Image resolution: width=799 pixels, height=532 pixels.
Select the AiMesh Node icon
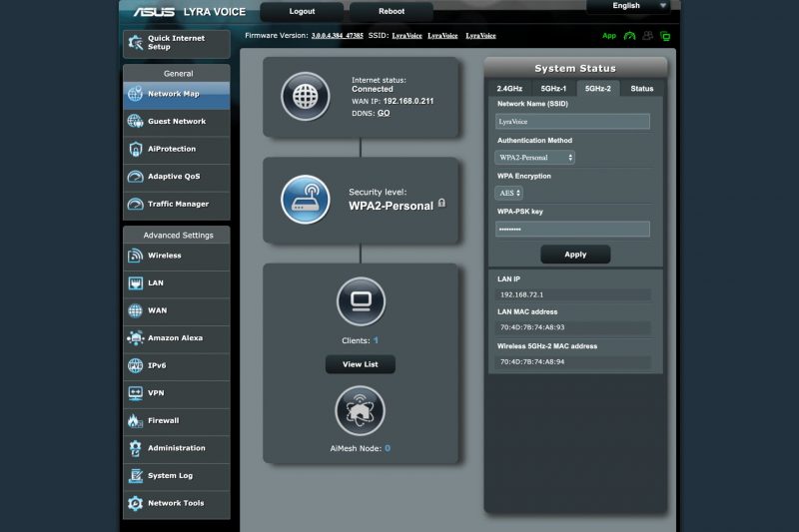pos(360,410)
